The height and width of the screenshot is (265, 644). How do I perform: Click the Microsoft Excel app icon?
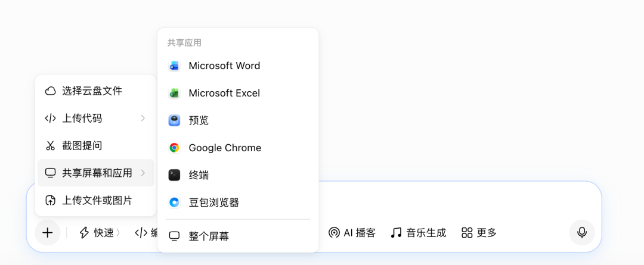pos(174,93)
